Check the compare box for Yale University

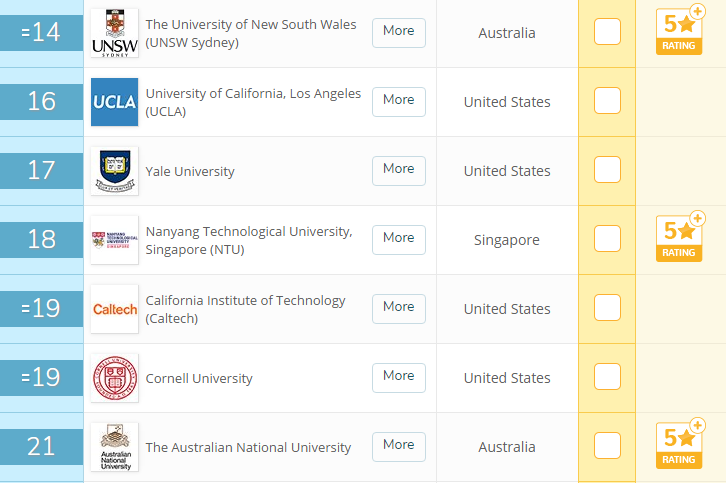pos(607,170)
